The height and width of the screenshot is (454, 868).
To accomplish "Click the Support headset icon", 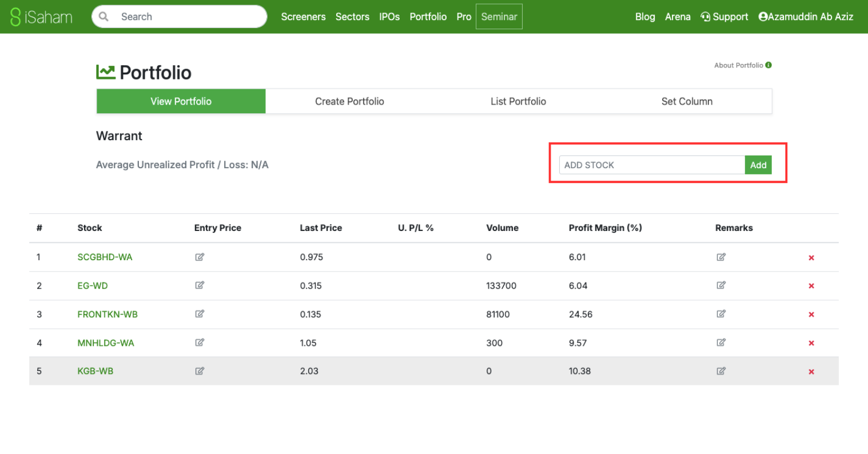I will click(706, 17).
